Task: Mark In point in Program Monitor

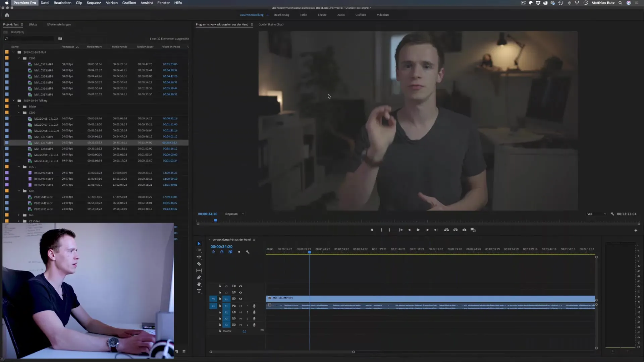Action: [381, 230]
